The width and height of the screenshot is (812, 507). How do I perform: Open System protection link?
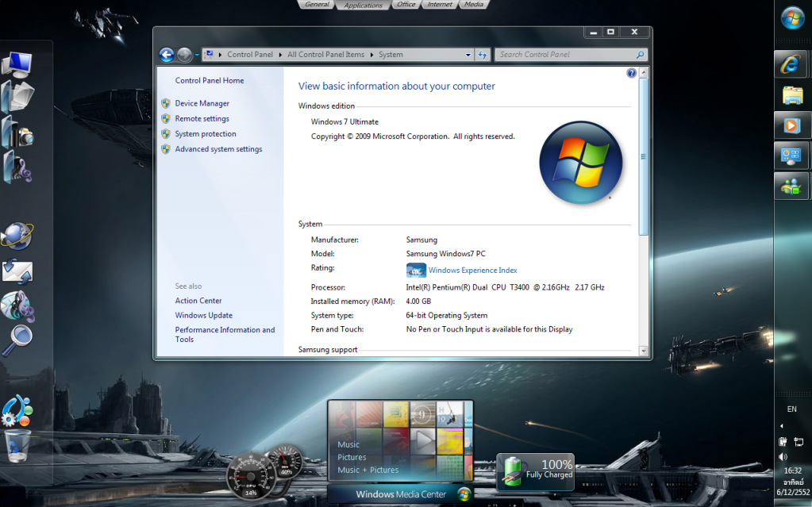click(206, 133)
